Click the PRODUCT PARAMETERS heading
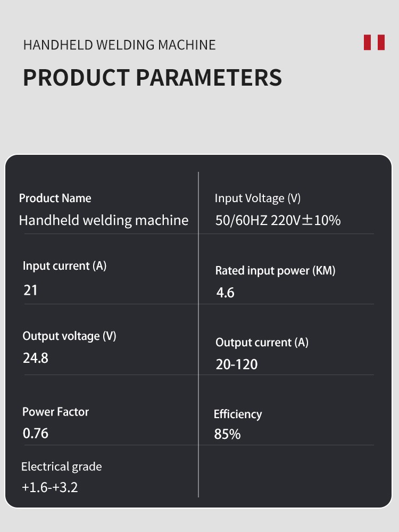 pyautogui.click(x=152, y=78)
